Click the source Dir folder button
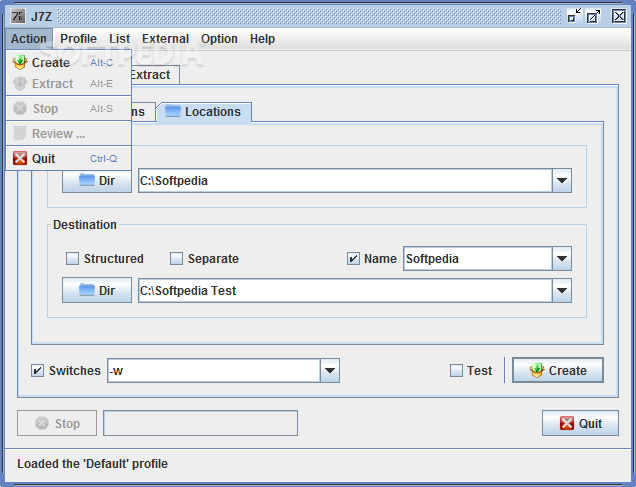The width and height of the screenshot is (636, 487). 97,180
